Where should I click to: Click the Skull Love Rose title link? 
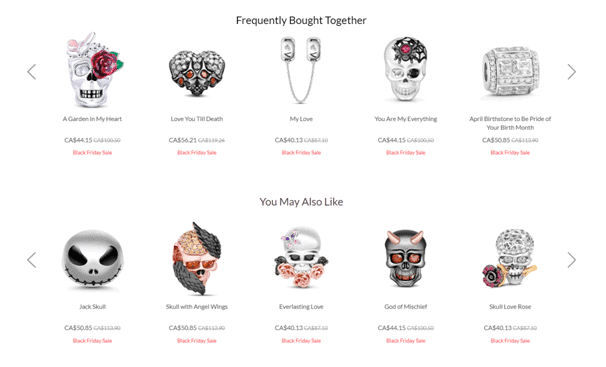coord(510,307)
